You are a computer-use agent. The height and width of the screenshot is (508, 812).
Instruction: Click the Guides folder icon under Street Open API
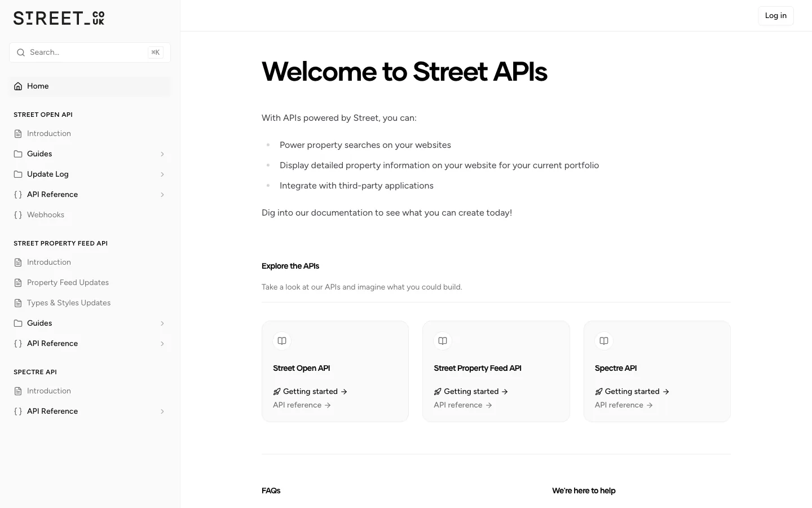(x=18, y=154)
